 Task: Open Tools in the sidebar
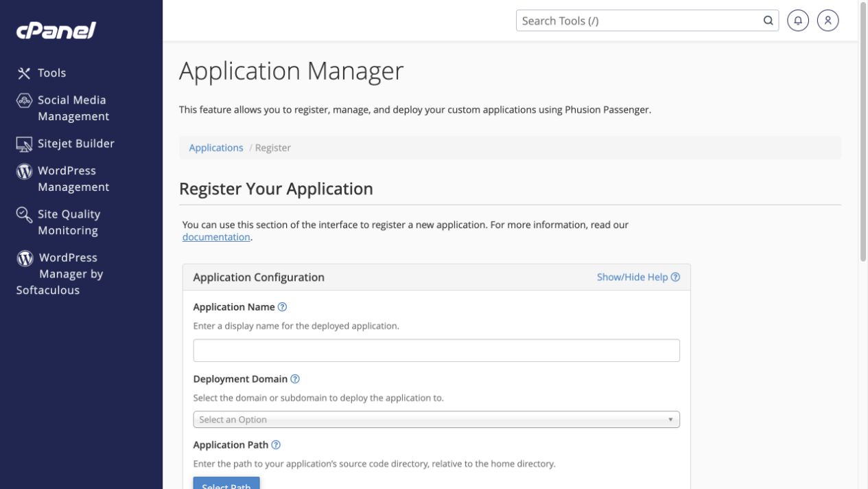point(51,73)
